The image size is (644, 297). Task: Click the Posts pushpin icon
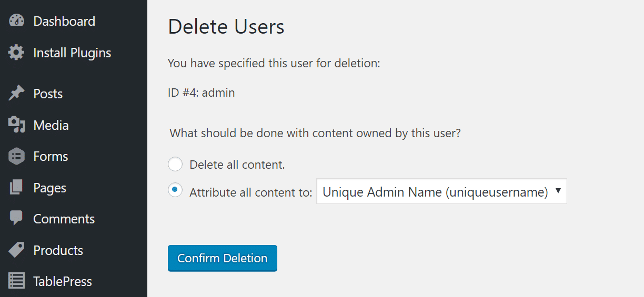point(17,94)
